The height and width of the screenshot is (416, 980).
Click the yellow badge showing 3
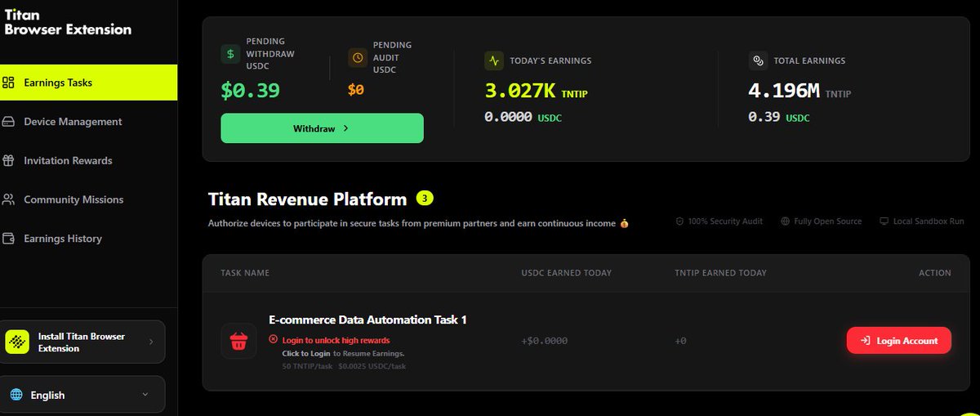click(425, 198)
